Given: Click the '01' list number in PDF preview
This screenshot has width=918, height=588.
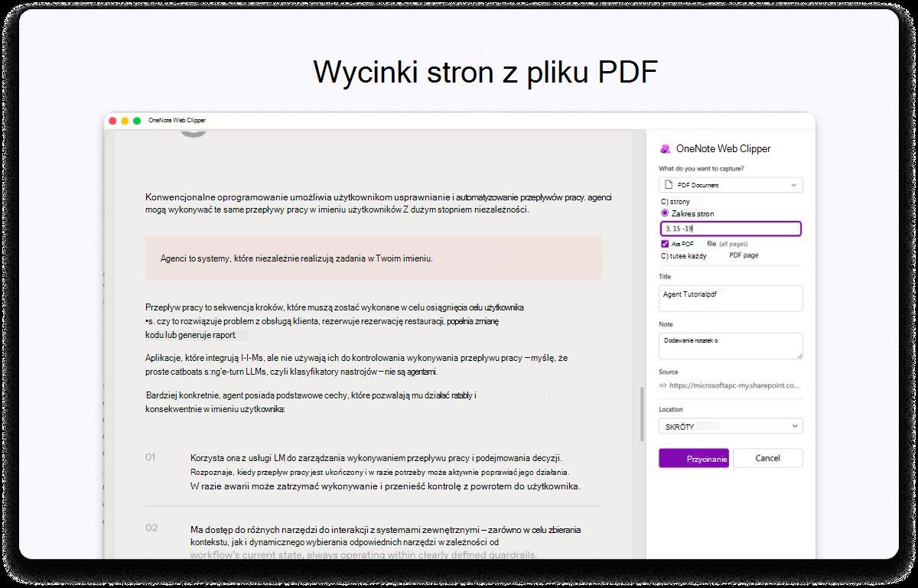Looking at the screenshot, I should [x=150, y=456].
